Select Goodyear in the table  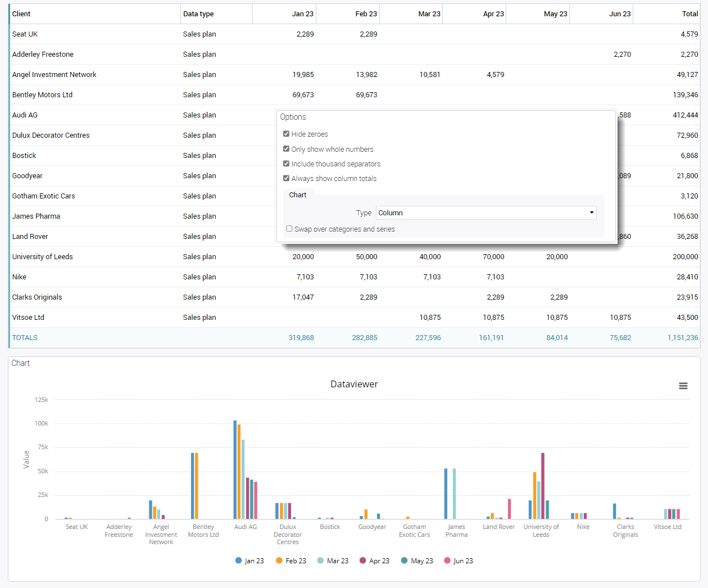point(27,176)
